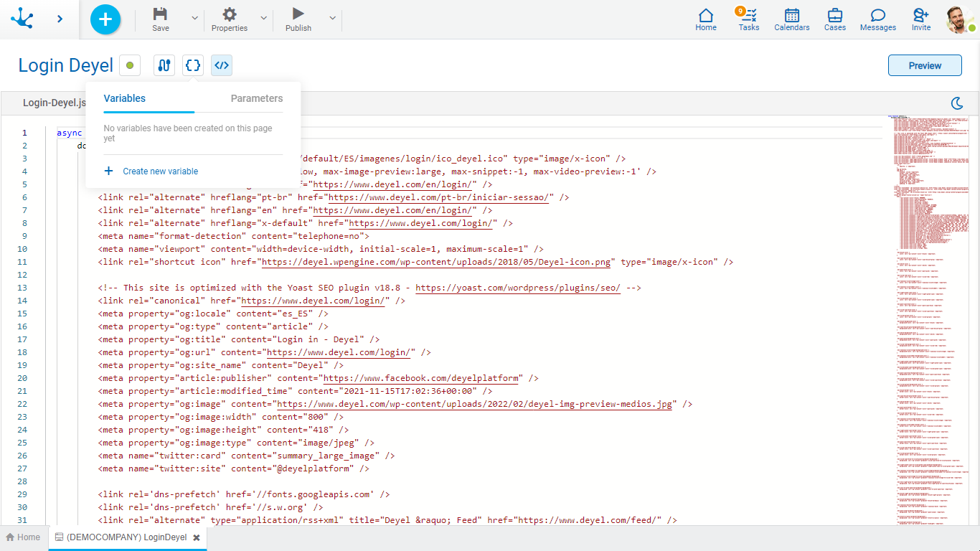Click the yoast.com plugin URL on line 13
This screenshot has height=551, width=980.
(x=518, y=288)
